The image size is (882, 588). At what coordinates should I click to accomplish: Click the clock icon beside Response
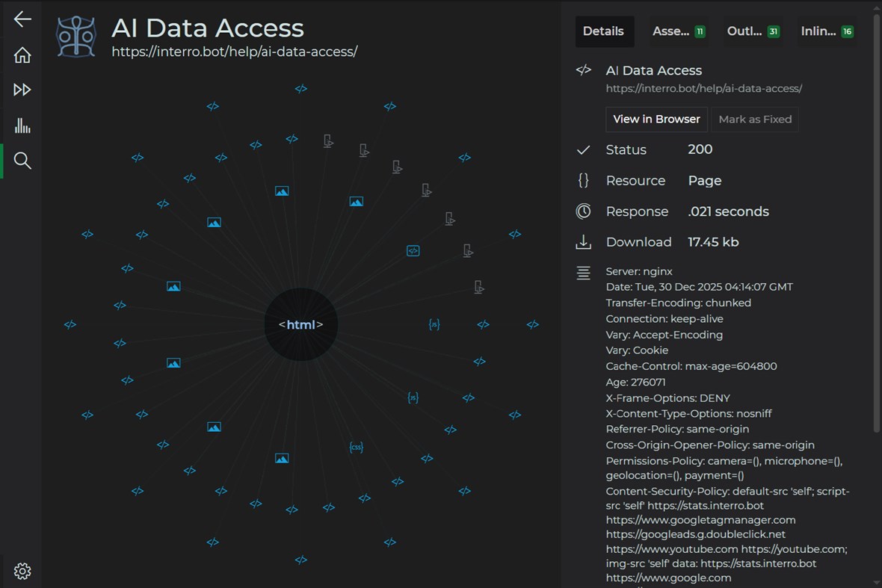pyautogui.click(x=584, y=211)
